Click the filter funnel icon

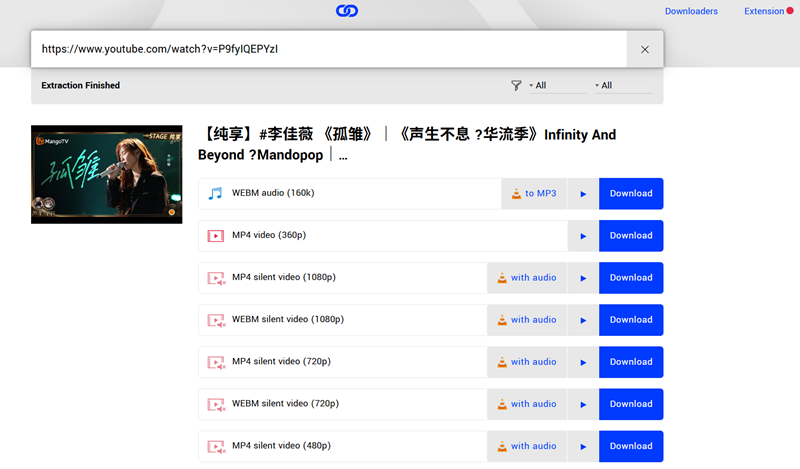click(x=516, y=85)
